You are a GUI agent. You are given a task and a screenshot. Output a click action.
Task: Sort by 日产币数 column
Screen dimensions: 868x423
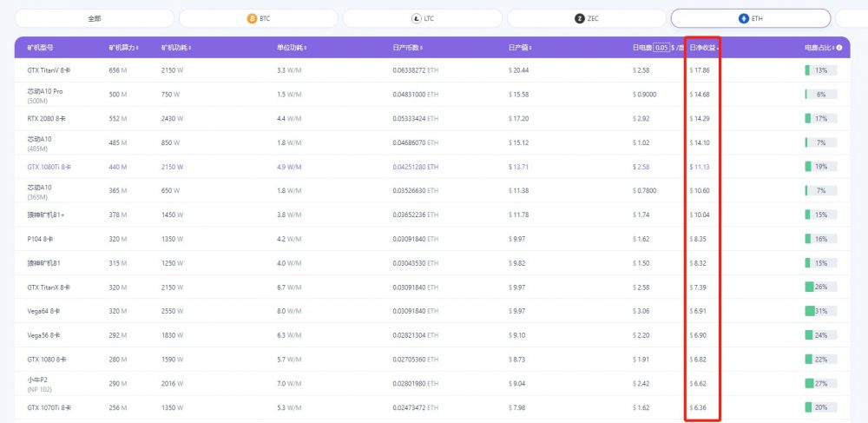point(407,48)
